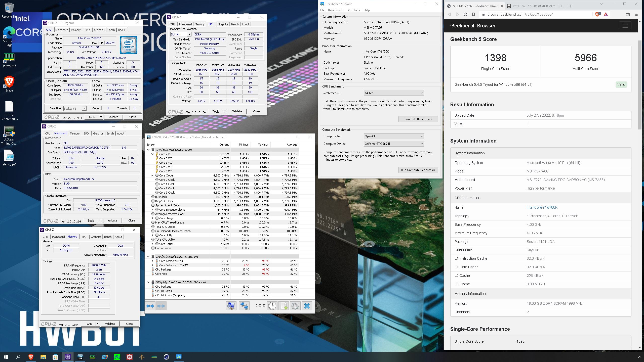
Task: Switch to Bench tab in CPU-Z ID itgnme window
Action: 111,30
